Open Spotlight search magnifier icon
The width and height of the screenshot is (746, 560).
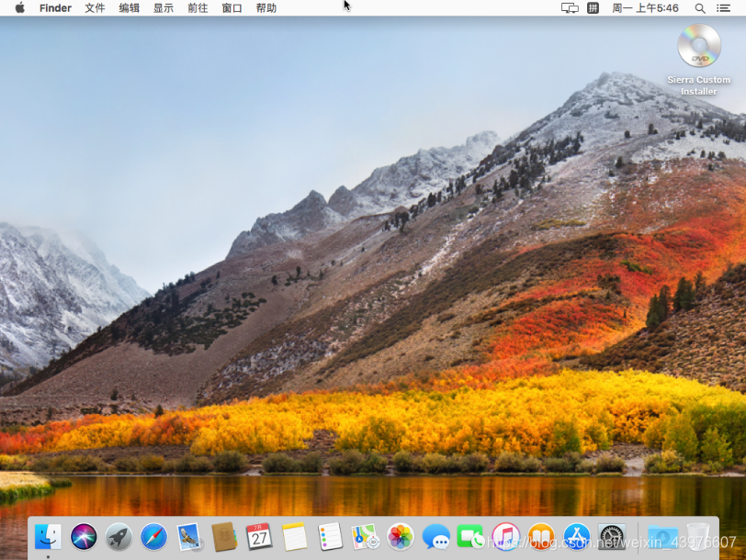pos(700,8)
